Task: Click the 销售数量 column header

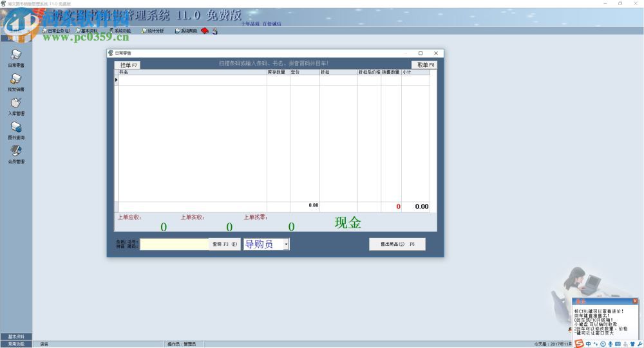Action: [391, 72]
